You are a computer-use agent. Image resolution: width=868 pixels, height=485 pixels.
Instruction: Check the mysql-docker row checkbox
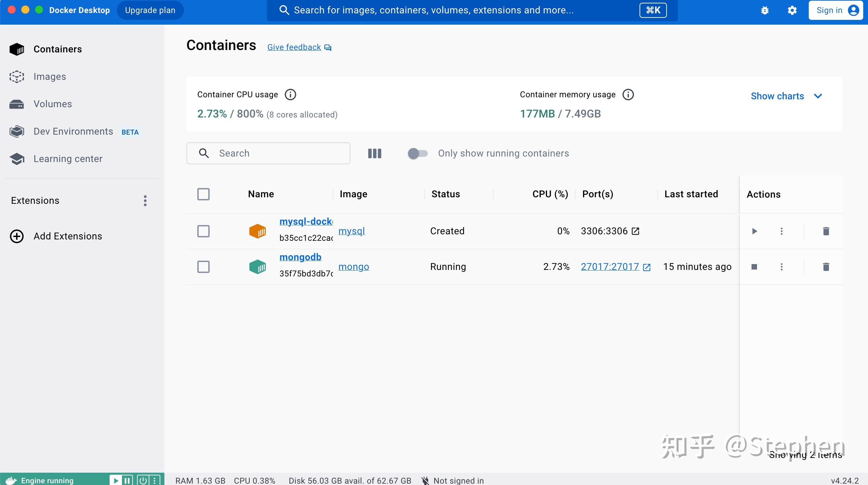(x=203, y=231)
